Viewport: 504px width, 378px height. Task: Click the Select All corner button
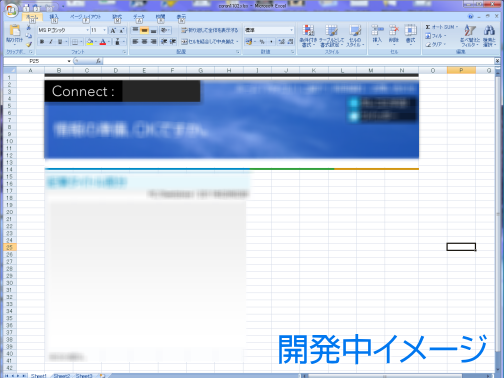10,70
